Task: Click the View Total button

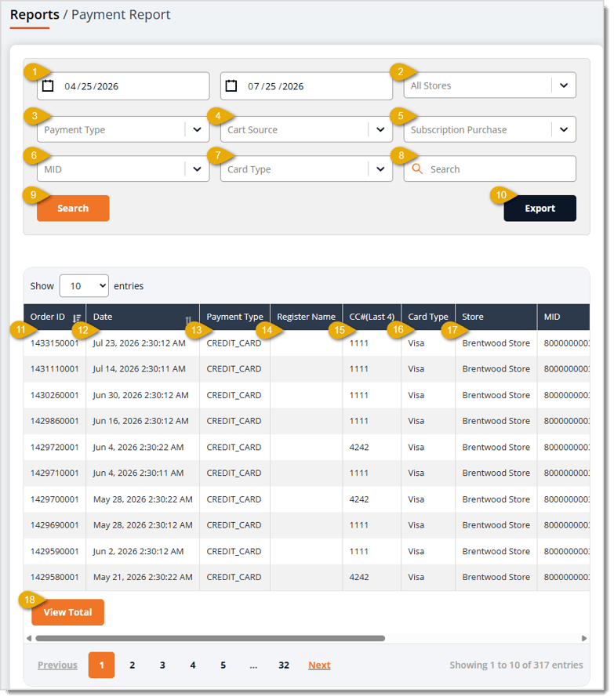Action: pos(68,612)
